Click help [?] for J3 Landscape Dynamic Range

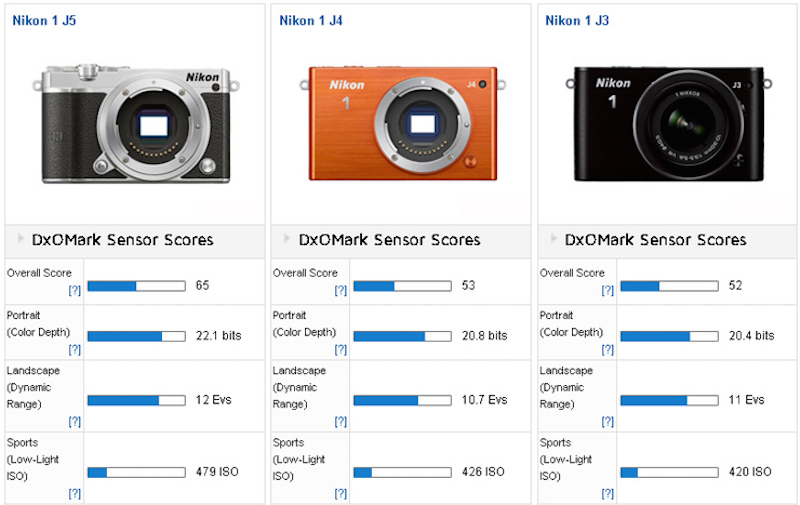[x=607, y=419]
